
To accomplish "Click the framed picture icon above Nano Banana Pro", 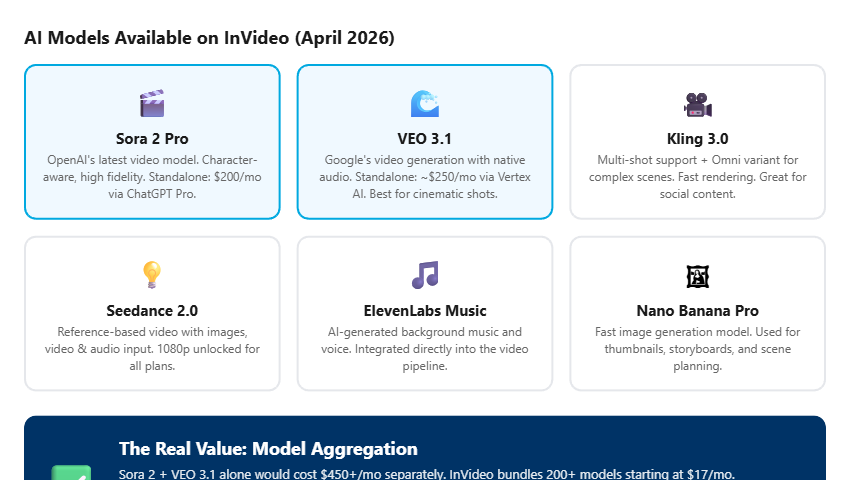I will pyautogui.click(x=697, y=275).
